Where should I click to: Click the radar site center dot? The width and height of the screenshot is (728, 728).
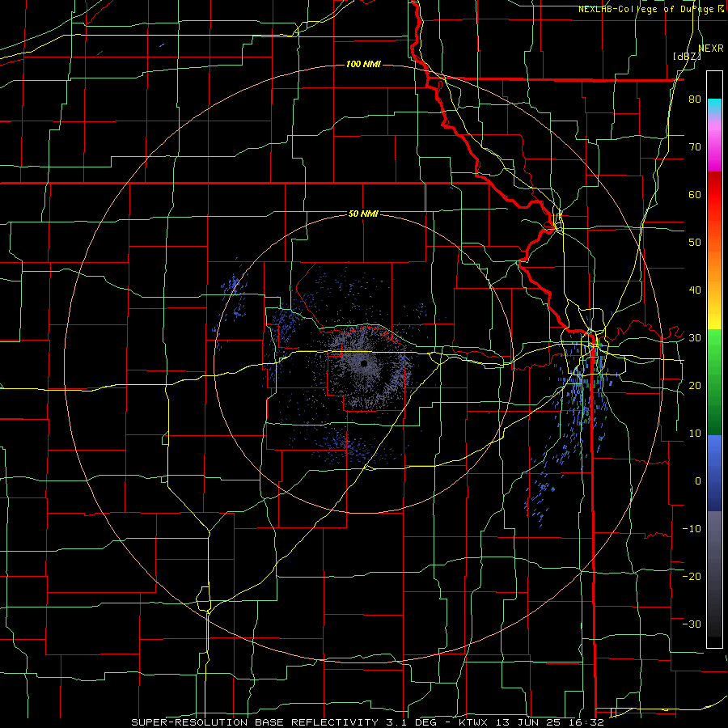364,363
